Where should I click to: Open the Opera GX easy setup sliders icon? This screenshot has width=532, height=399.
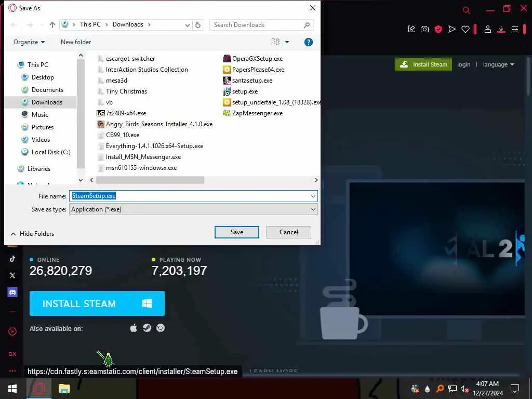coord(515,30)
